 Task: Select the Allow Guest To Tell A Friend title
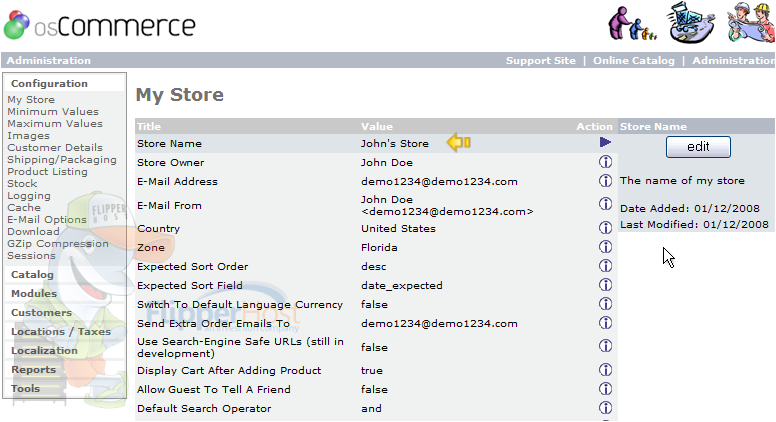pos(214,389)
